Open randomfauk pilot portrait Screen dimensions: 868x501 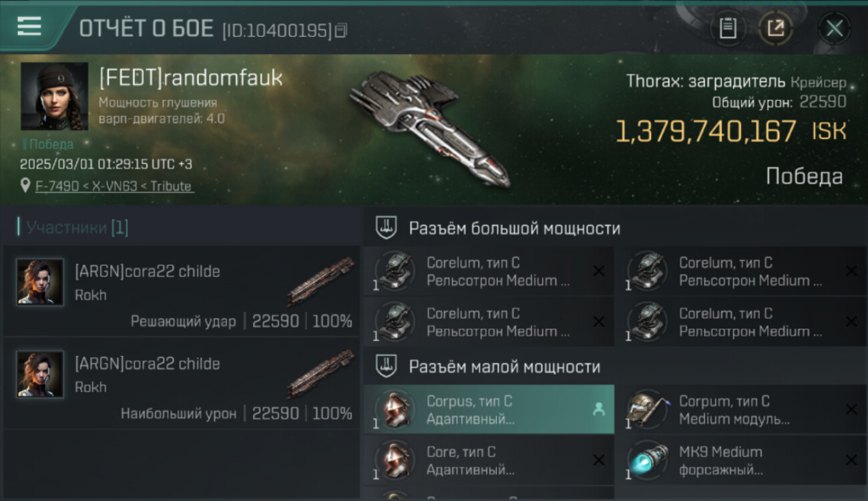tap(54, 96)
